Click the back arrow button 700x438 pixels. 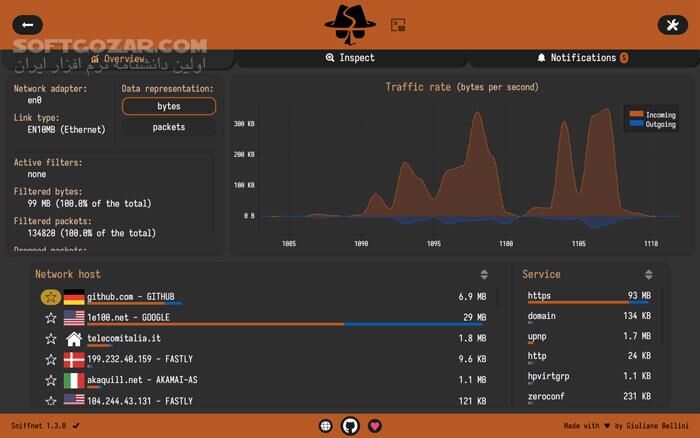point(26,25)
